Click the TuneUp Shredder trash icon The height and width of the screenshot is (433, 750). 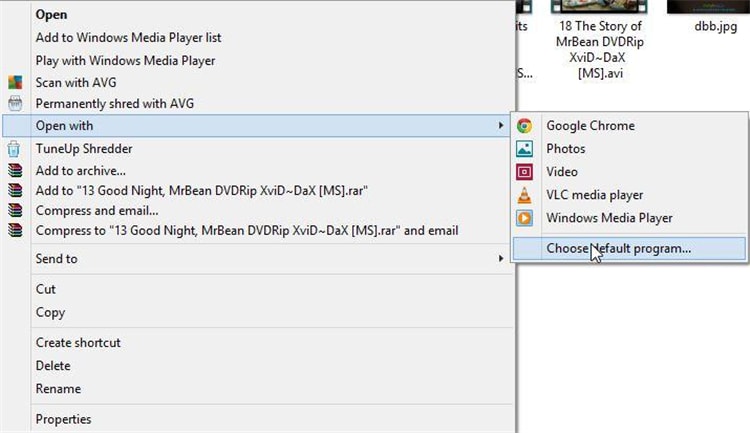tap(13, 149)
